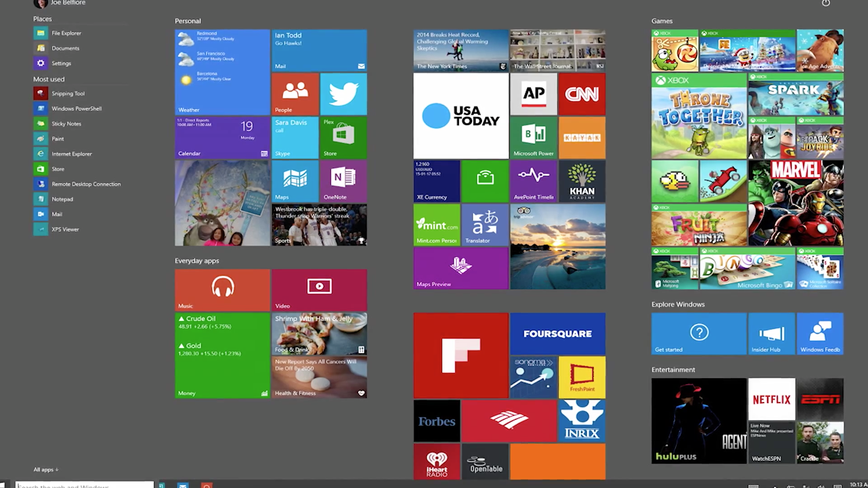The height and width of the screenshot is (488, 868).
Task: Click the taskbar search input field
Action: 85,485
